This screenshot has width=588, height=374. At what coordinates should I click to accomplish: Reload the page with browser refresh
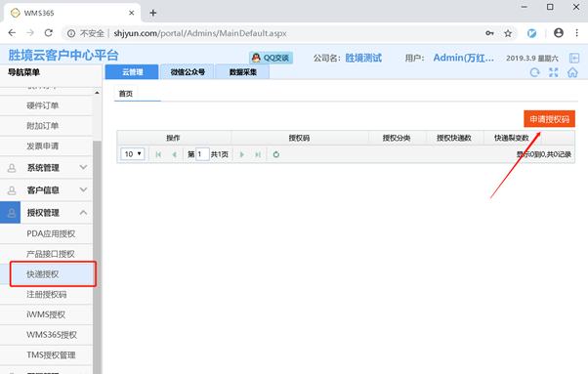click(x=49, y=33)
